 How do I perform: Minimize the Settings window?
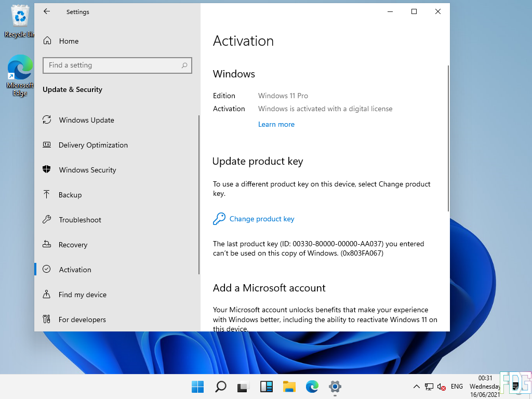click(x=390, y=11)
